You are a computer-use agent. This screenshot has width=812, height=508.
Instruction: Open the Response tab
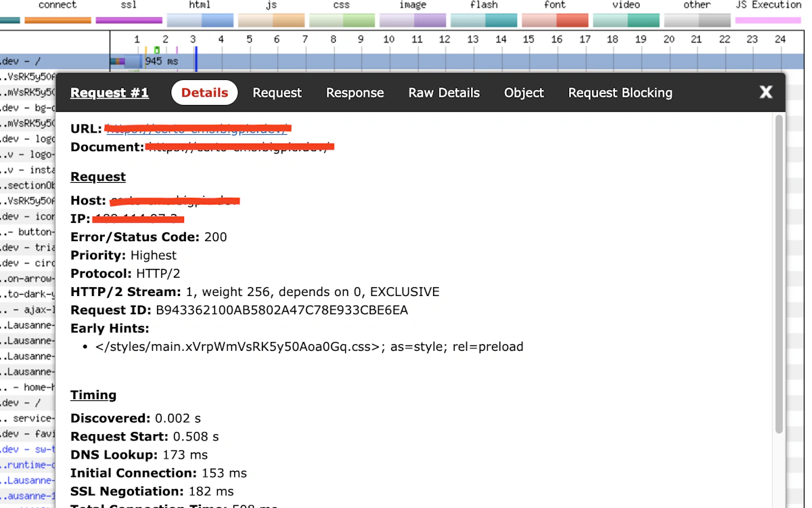coord(355,93)
